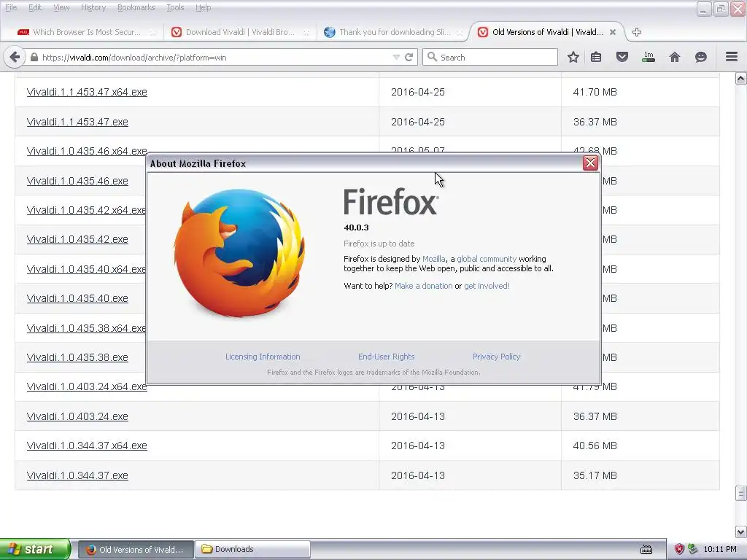
Task: Click the red security shield tray icon
Action: click(679, 550)
